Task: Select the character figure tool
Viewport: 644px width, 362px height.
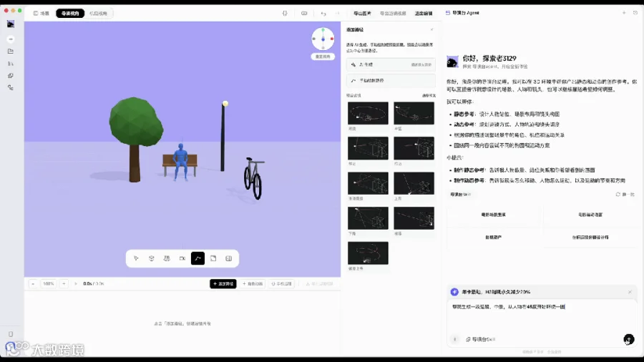Action: tap(167, 258)
